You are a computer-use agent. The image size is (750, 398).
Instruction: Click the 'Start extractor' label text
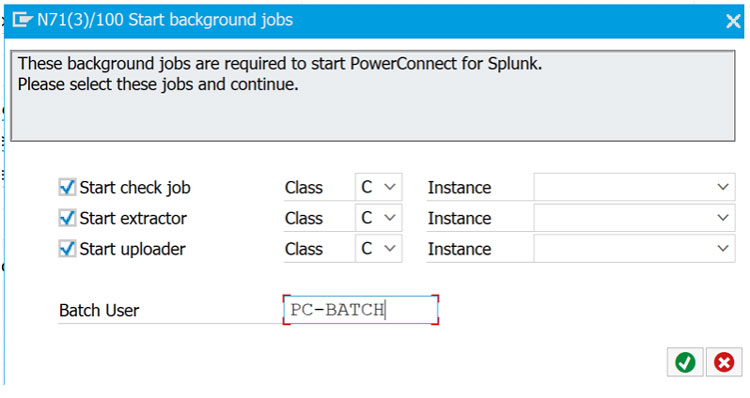coord(133,219)
